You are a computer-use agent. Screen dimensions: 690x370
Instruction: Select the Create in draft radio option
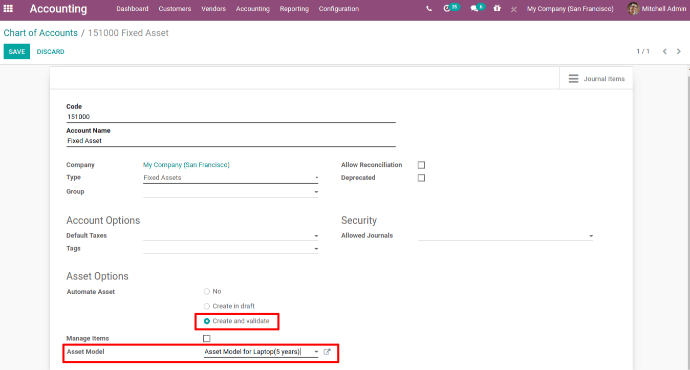click(206, 306)
